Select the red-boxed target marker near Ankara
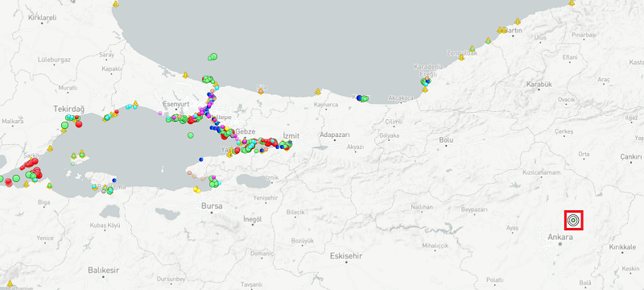This screenshot has width=644, height=290. click(574, 221)
